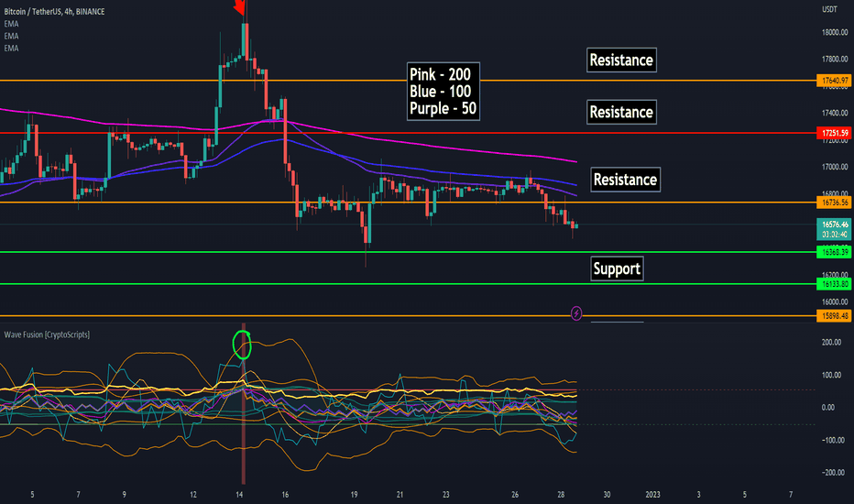
Task: Click the USDT currency label
Action: pyautogui.click(x=829, y=9)
